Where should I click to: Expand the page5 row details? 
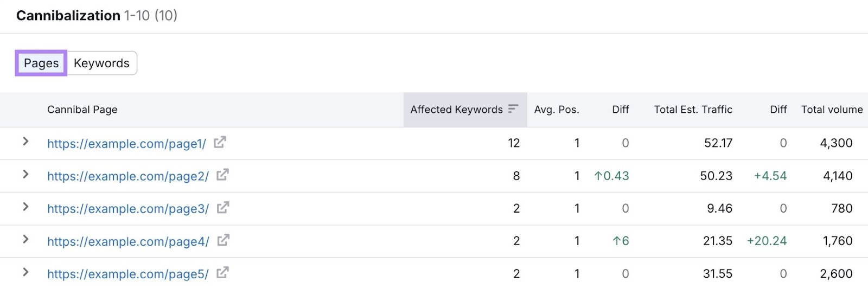click(25, 272)
